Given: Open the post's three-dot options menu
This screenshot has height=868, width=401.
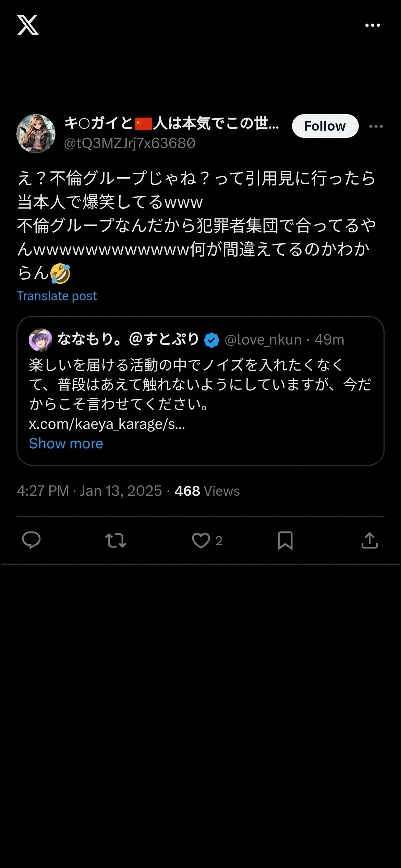Looking at the screenshot, I should tap(376, 126).
